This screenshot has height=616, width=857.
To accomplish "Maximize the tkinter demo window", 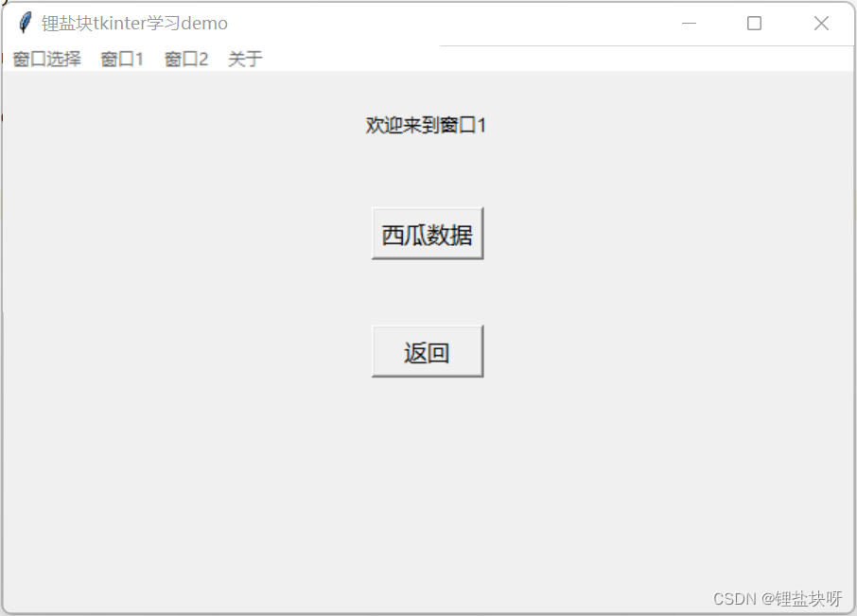I will [x=754, y=23].
